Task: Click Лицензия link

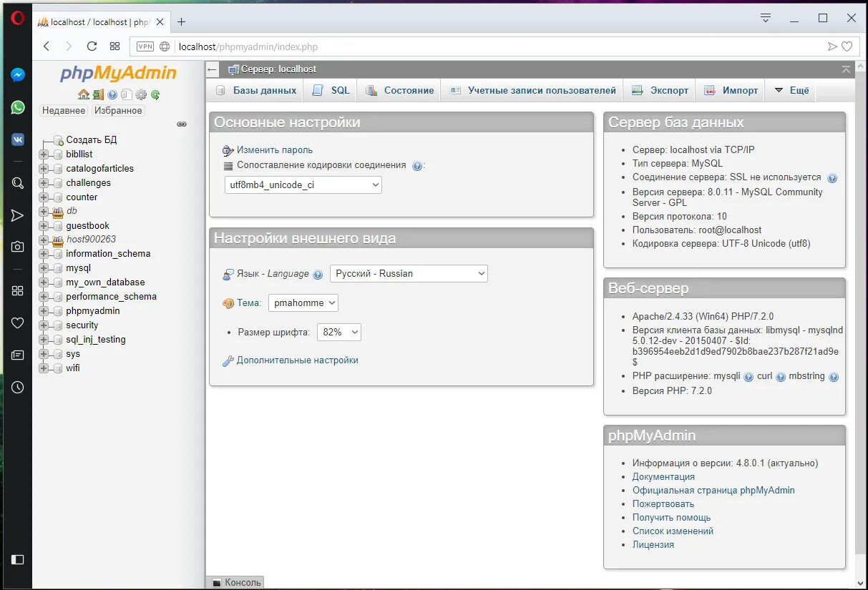Action: click(653, 545)
